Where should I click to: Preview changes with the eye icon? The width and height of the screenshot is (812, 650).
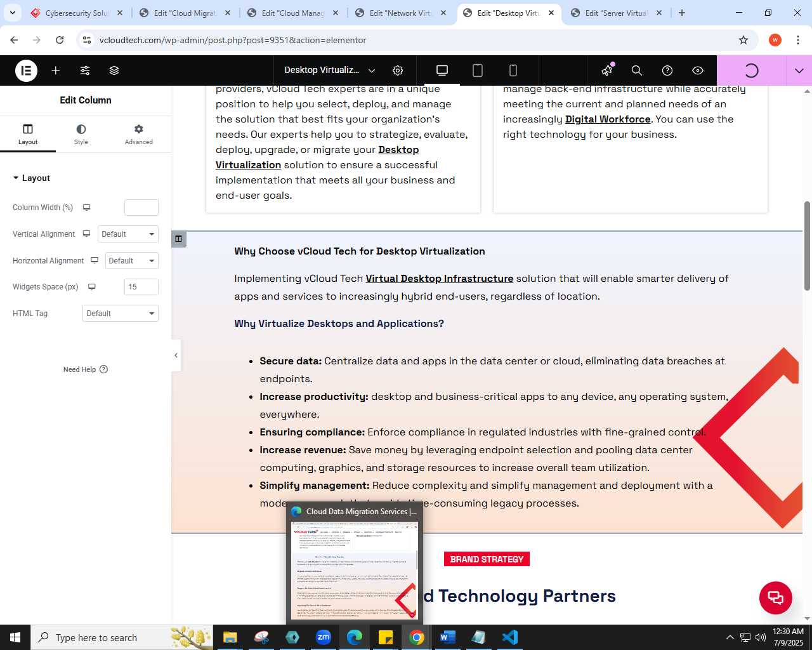click(698, 70)
